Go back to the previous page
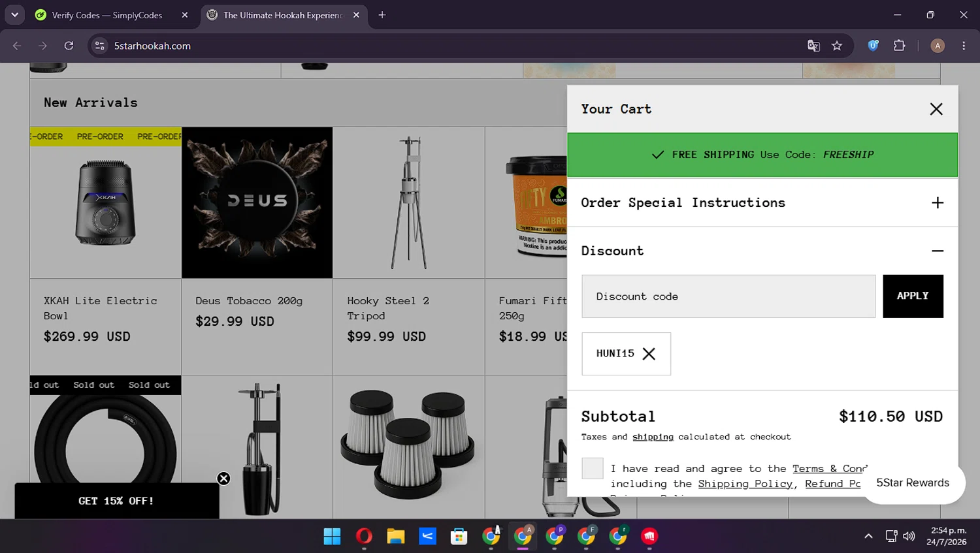Image resolution: width=980 pixels, height=553 pixels. coord(17,46)
